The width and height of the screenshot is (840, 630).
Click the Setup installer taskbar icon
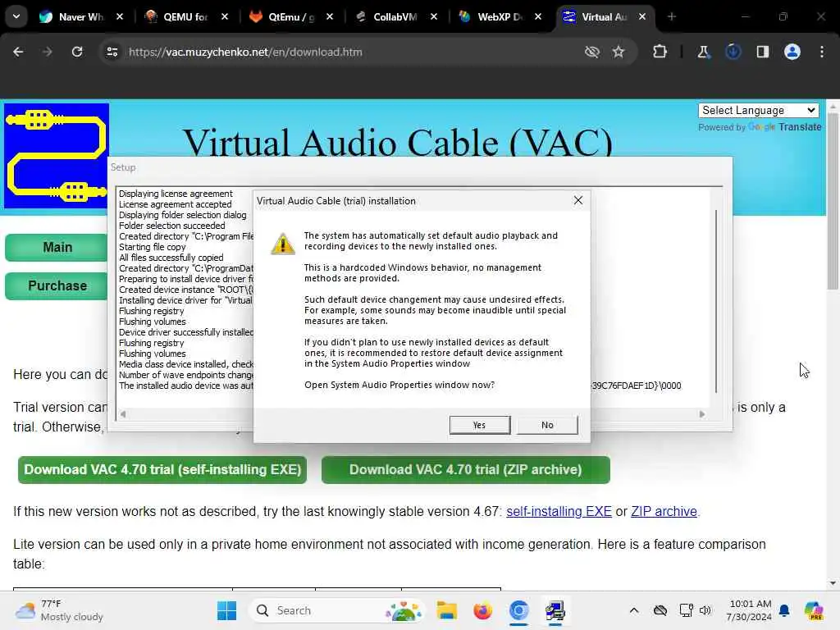(x=555, y=610)
